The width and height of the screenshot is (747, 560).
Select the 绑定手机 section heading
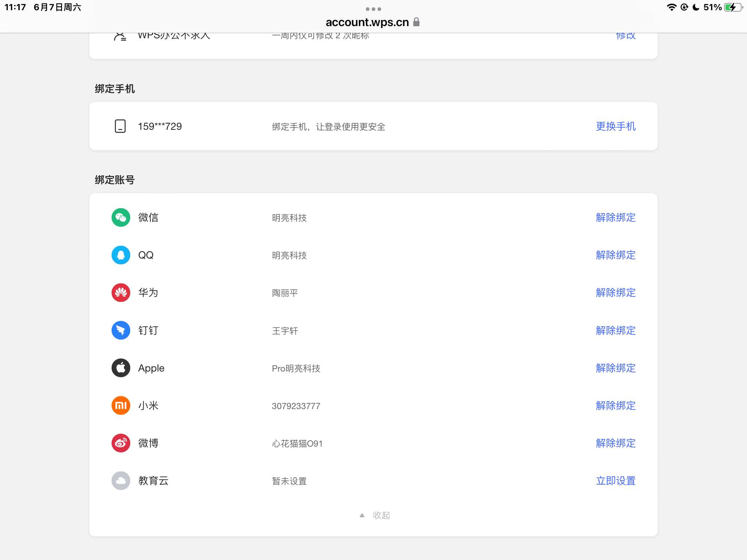(115, 89)
